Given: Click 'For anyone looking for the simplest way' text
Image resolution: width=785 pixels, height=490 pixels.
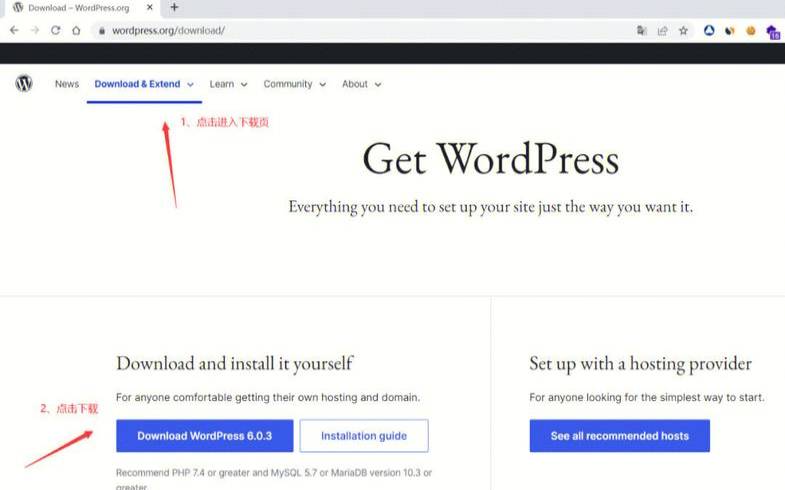Looking at the screenshot, I should 647,397.
